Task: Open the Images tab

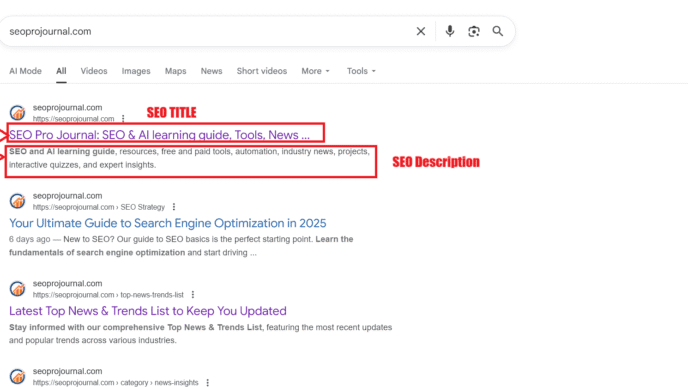Action: (x=136, y=71)
